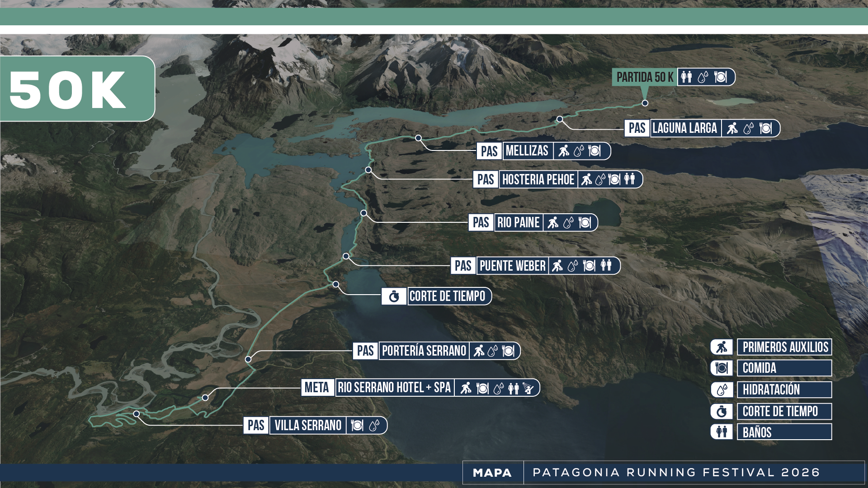868x488 pixels.
Task: Select the Laguna Larga checkpoint label
Action: coord(684,128)
